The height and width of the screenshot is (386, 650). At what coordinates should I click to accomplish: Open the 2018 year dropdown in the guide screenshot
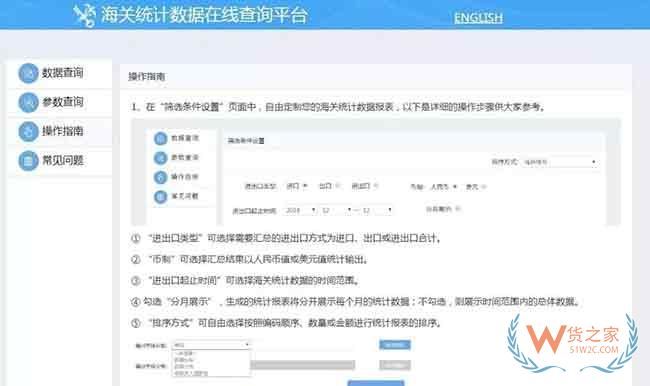pyautogui.click(x=300, y=211)
